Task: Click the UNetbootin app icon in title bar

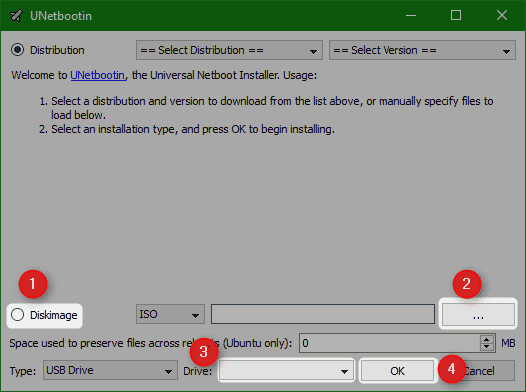Action: tap(16, 15)
